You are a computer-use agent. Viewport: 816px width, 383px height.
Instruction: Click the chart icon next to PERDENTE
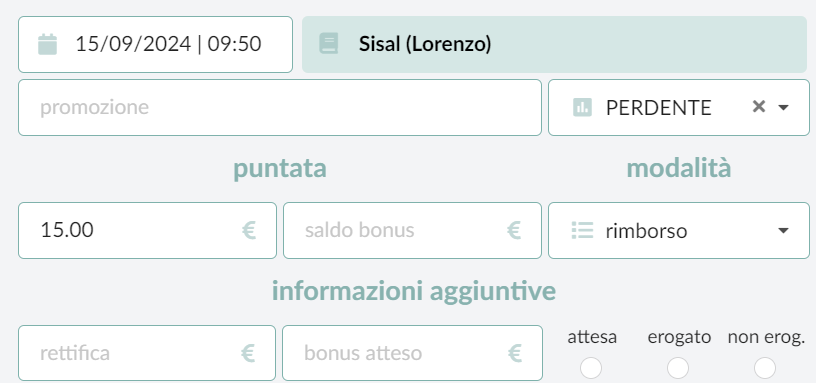point(582,108)
